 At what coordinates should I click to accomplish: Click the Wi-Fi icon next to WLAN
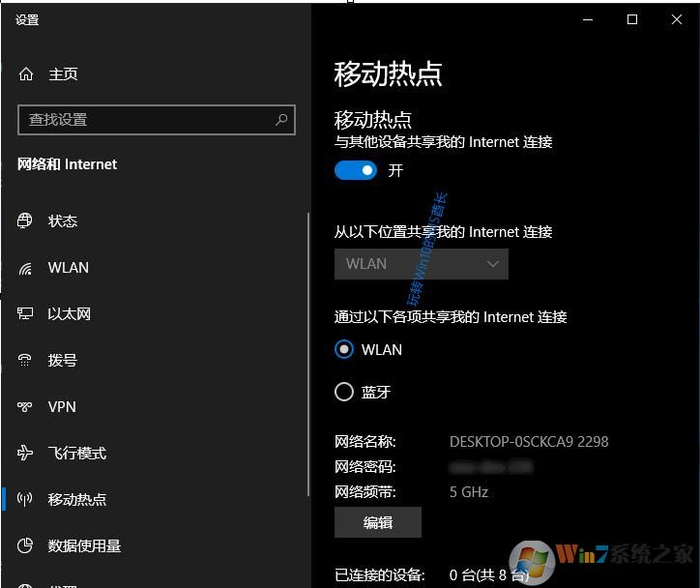click(25, 268)
